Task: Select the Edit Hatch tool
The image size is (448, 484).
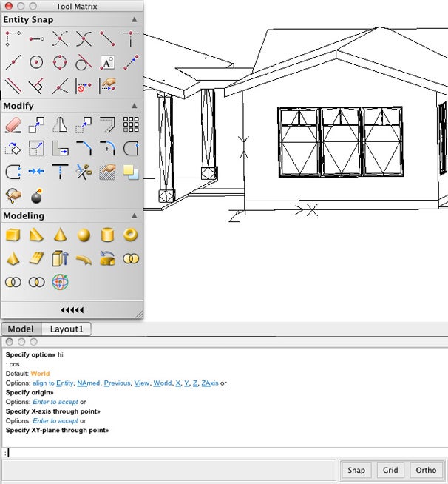Action: [x=107, y=172]
